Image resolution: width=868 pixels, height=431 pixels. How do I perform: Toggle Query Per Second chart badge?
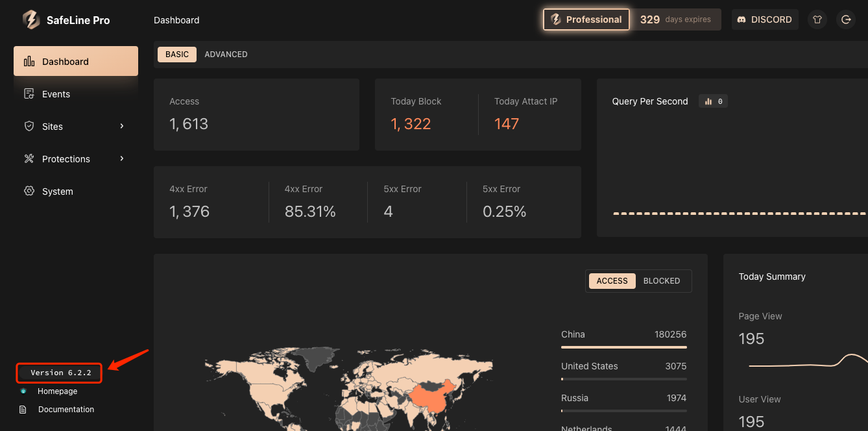point(713,101)
